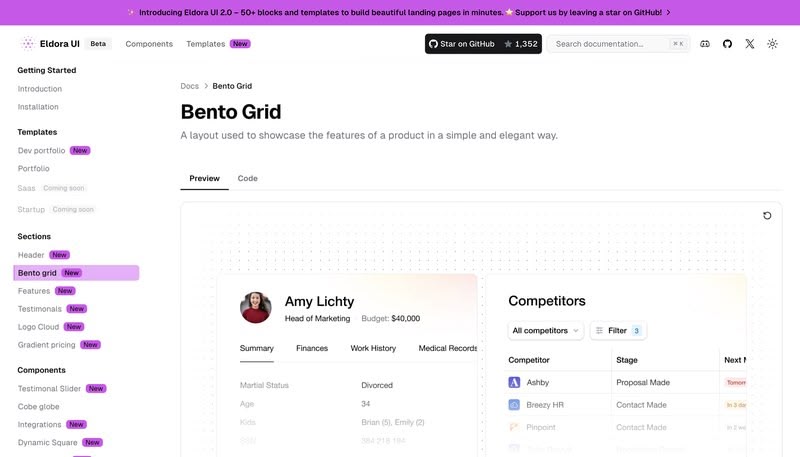Image resolution: width=800 pixels, height=457 pixels.
Task: Open Introduction in sidebar
Action: point(40,89)
